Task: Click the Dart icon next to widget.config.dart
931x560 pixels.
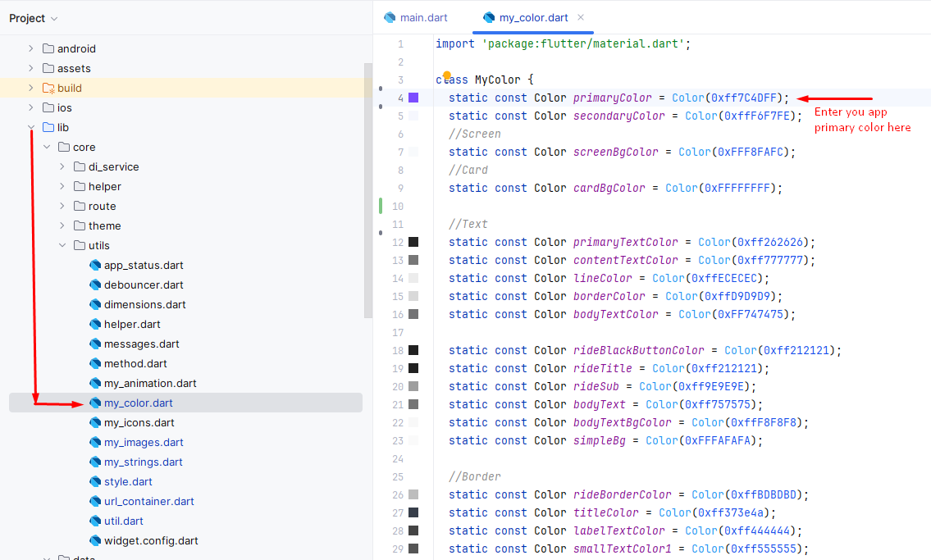Action: (x=95, y=540)
